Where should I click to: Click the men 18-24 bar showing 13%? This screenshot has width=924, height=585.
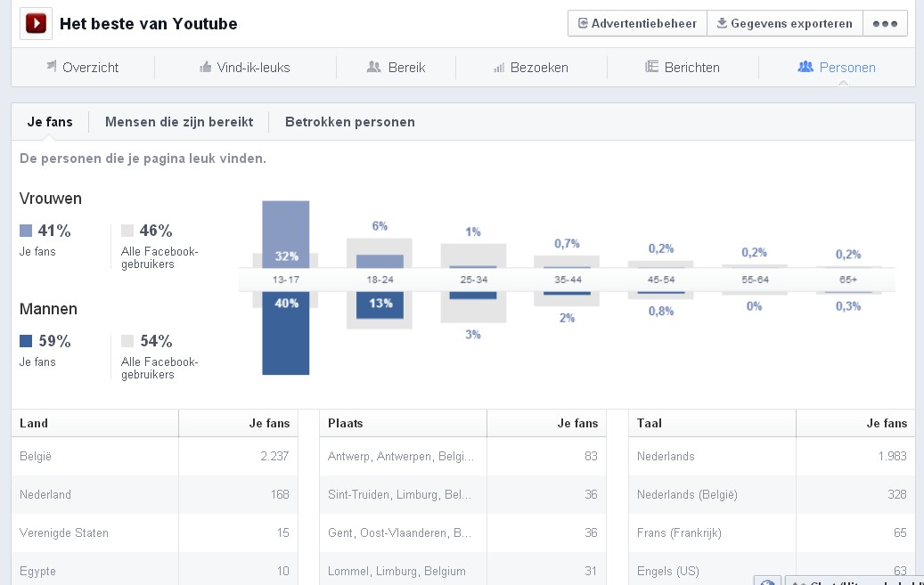pyautogui.click(x=380, y=305)
